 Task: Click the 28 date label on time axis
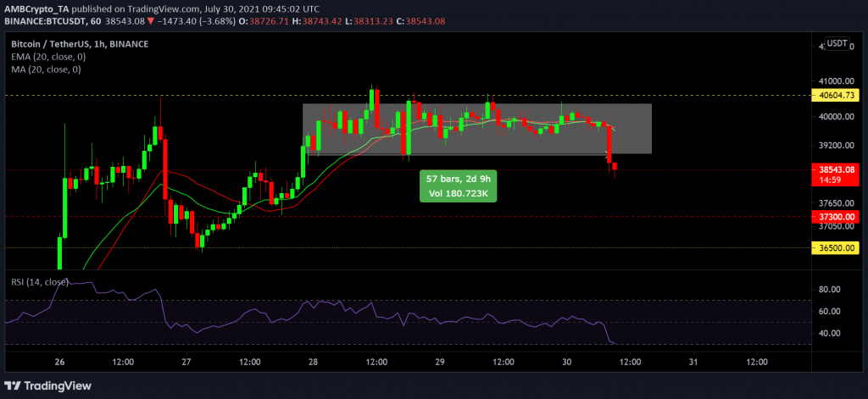[x=313, y=362]
